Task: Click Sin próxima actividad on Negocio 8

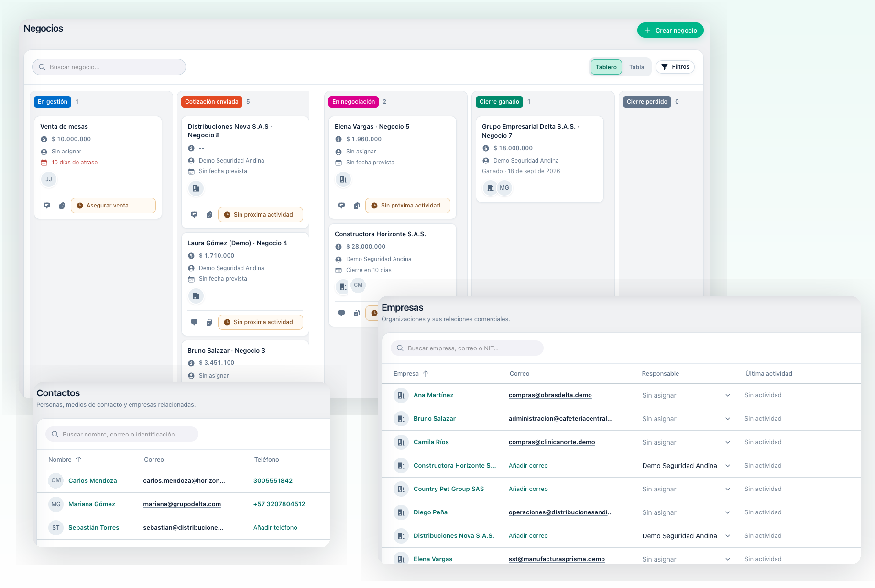Action: tap(261, 215)
